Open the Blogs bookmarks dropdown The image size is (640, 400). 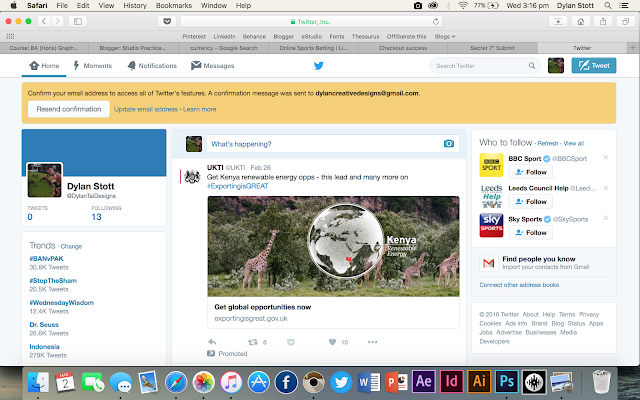pos(445,36)
